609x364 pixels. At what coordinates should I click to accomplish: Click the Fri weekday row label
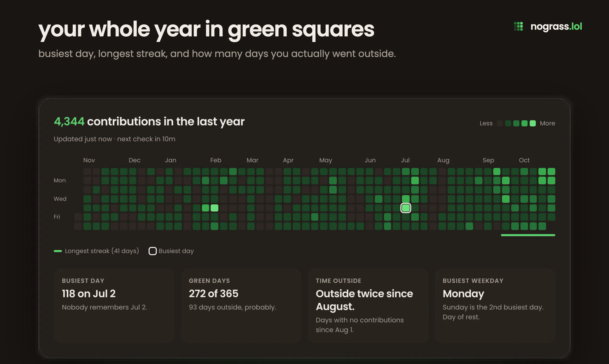(x=57, y=216)
